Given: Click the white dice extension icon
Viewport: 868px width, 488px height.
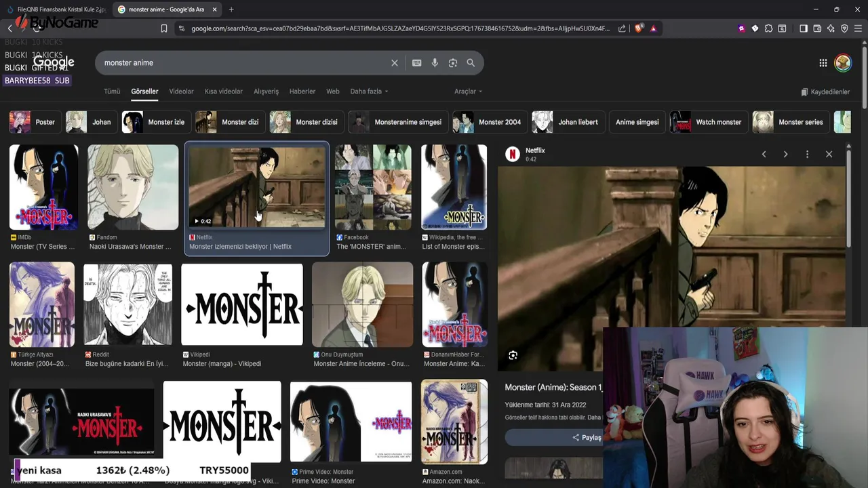Looking at the screenshot, I should [755, 28].
